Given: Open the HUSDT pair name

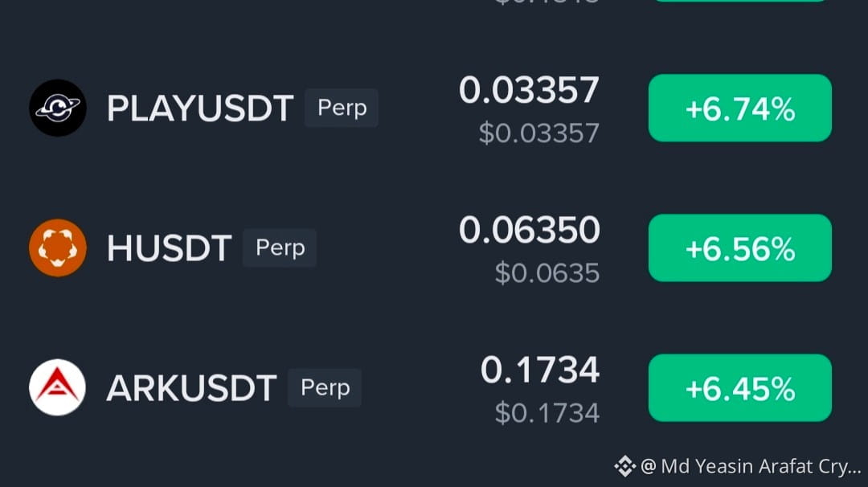Looking at the screenshot, I should [169, 248].
